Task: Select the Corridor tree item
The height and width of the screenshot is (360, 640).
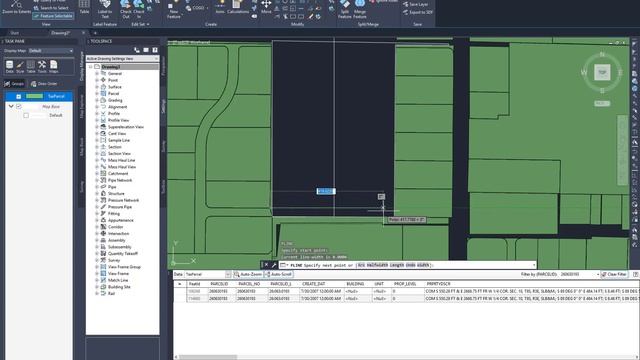Action: [116, 227]
